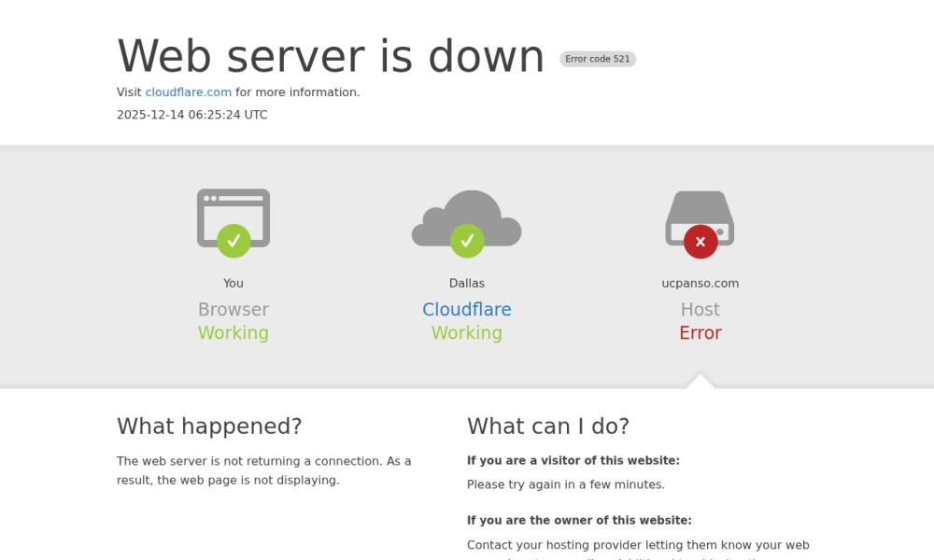934x560 pixels.
Task: Click the green Working text under Browser
Action: coord(233,333)
